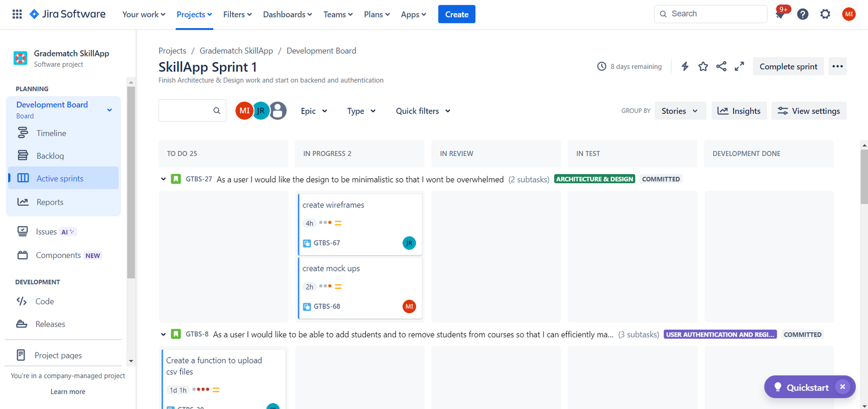This screenshot has height=409, width=868.
Task: Open the help question mark icon
Action: coord(803,14)
